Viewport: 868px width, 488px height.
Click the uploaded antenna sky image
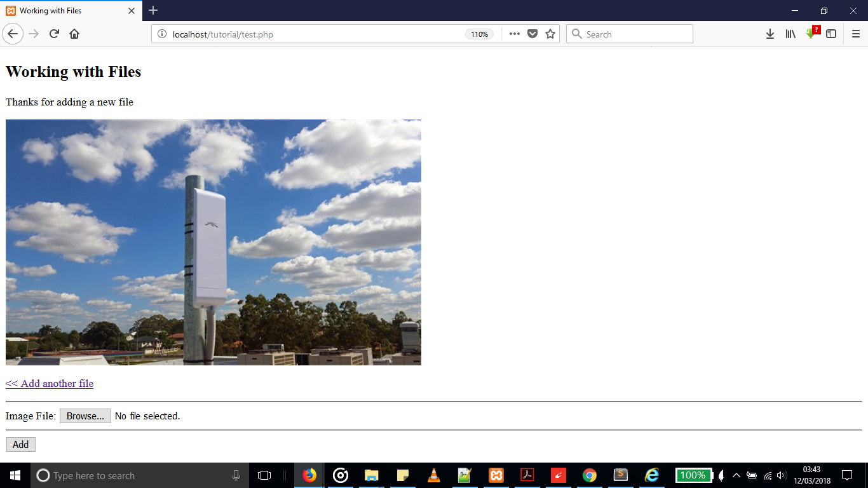214,242
